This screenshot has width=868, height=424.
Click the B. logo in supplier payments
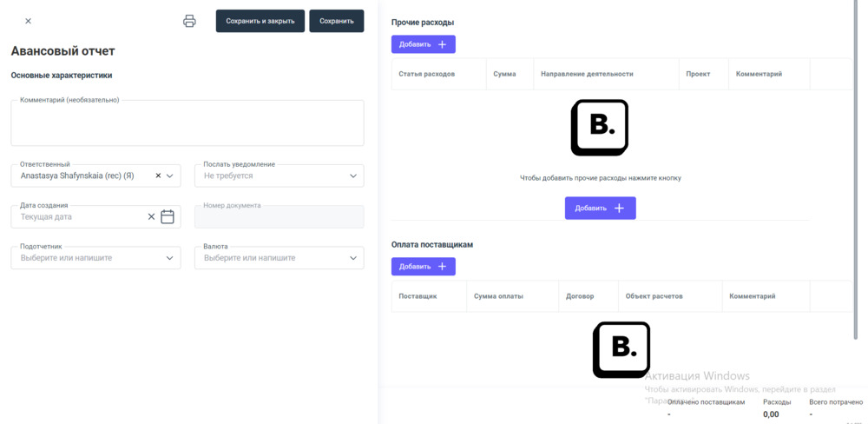coord(621,349)
